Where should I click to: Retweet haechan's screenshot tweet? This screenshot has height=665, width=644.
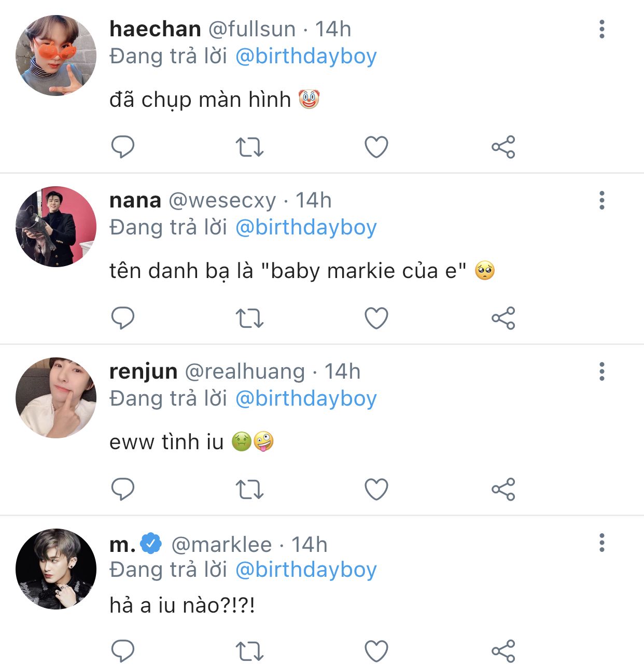coord(249,147)
